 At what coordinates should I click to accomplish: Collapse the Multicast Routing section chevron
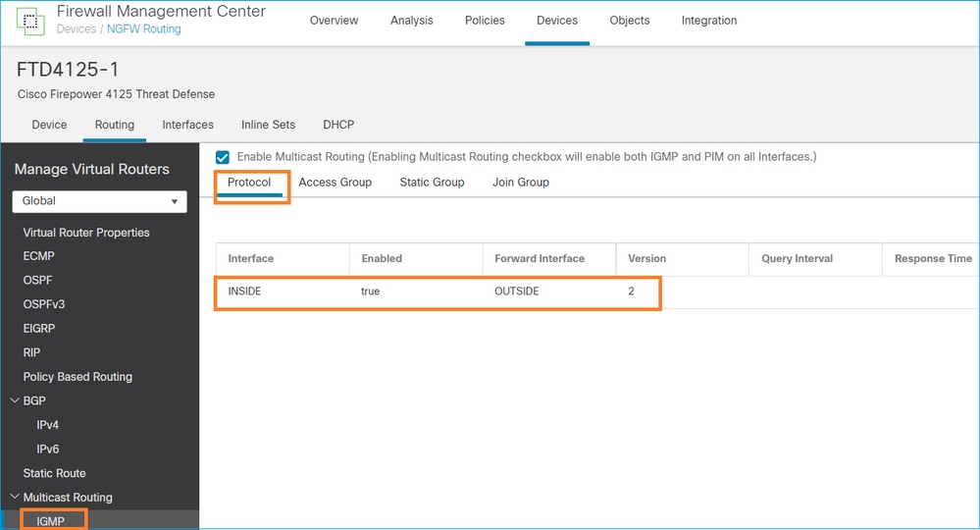coord(15,497)
